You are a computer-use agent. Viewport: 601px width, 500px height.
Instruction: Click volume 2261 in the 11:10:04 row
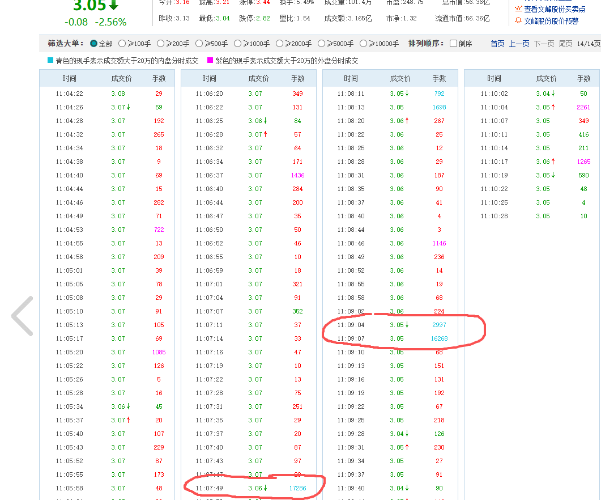pyautogui.click(x=583, y=107)
